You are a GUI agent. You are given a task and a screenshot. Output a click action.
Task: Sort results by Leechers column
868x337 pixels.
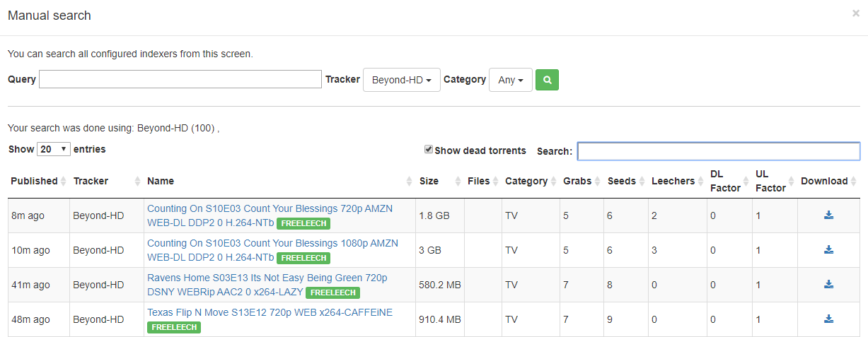click(x=678, y=182)
